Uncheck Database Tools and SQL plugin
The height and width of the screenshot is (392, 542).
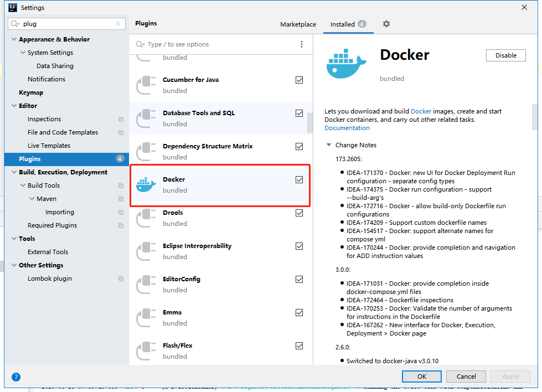point(300,113)
